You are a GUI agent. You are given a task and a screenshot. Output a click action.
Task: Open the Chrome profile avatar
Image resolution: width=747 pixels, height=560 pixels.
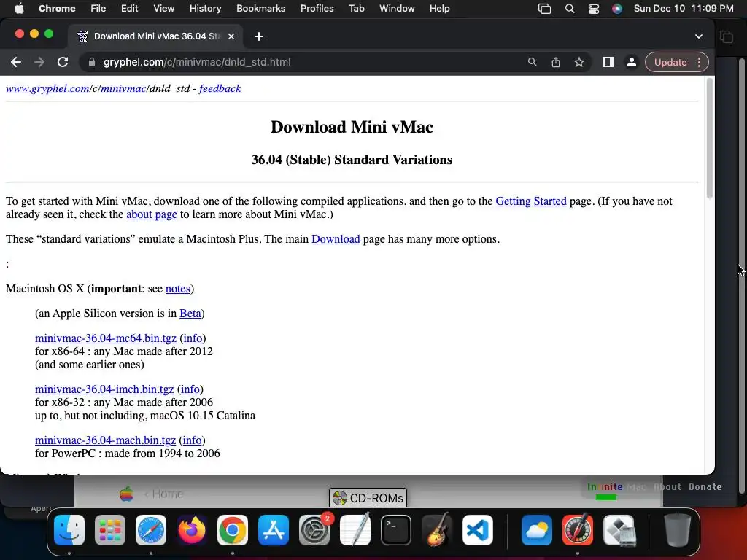[631, 63]
